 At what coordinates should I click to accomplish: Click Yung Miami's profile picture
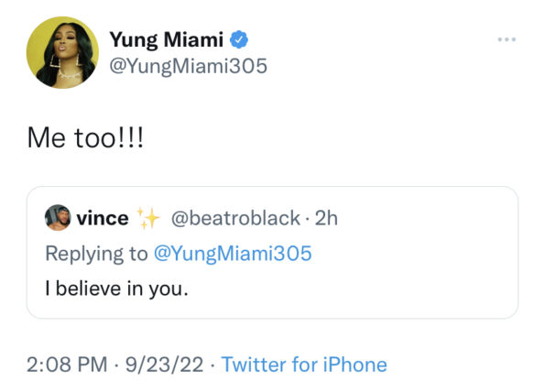(x=62, y=52)
